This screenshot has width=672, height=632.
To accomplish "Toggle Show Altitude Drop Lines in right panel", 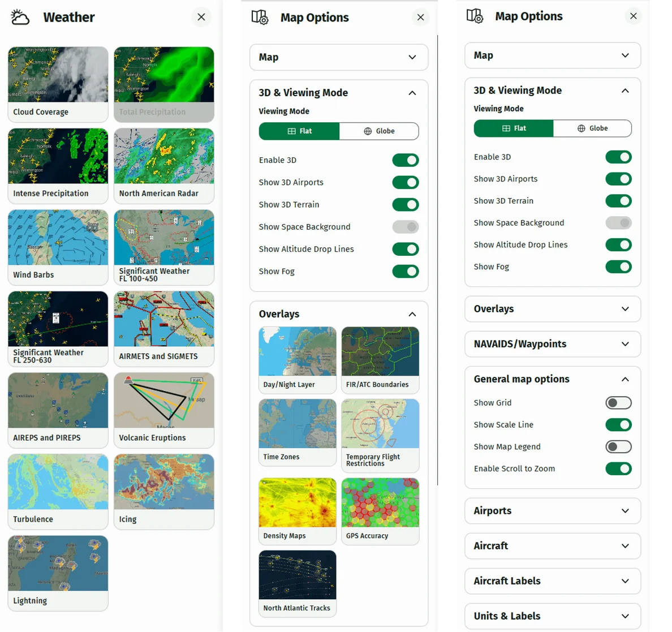I will [618, 245].
